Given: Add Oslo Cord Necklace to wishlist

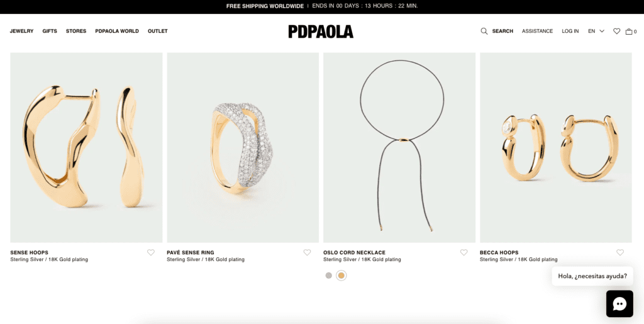Looking at the screenshot, I should click(464, 253).
